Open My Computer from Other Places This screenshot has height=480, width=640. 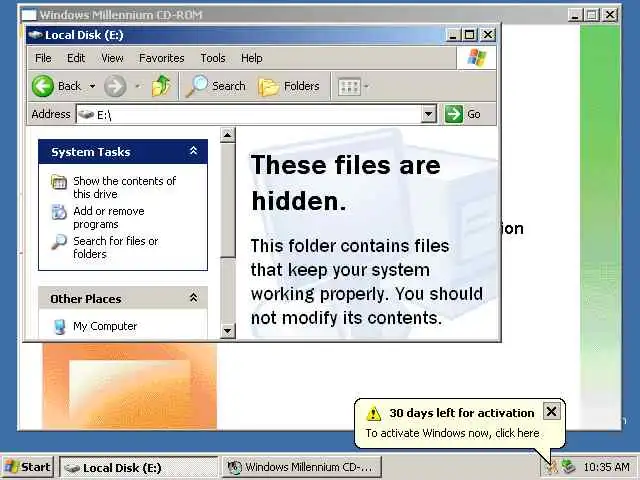click(105, 326)
